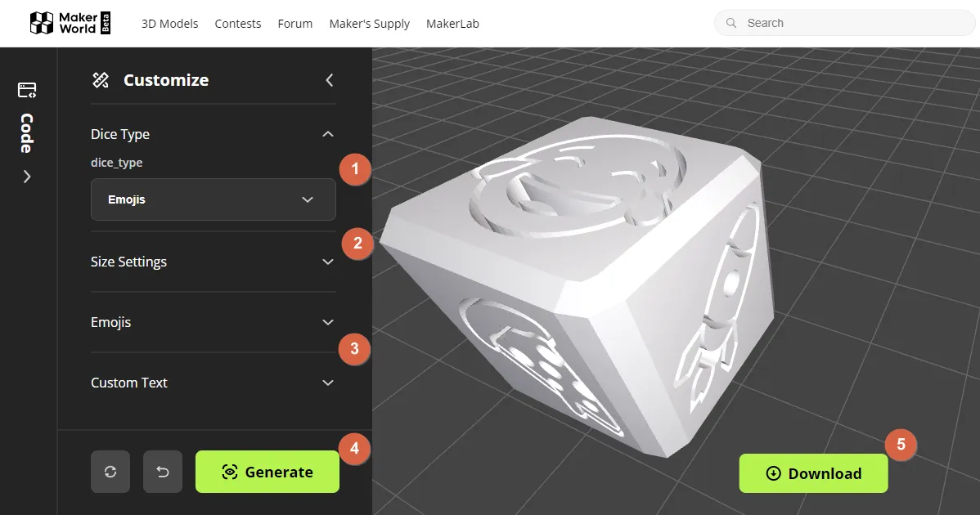Screen dimensions: 980x515
Task: Open the MakerLab menu item
Action: pyautogui.click(x=452, y=24)
